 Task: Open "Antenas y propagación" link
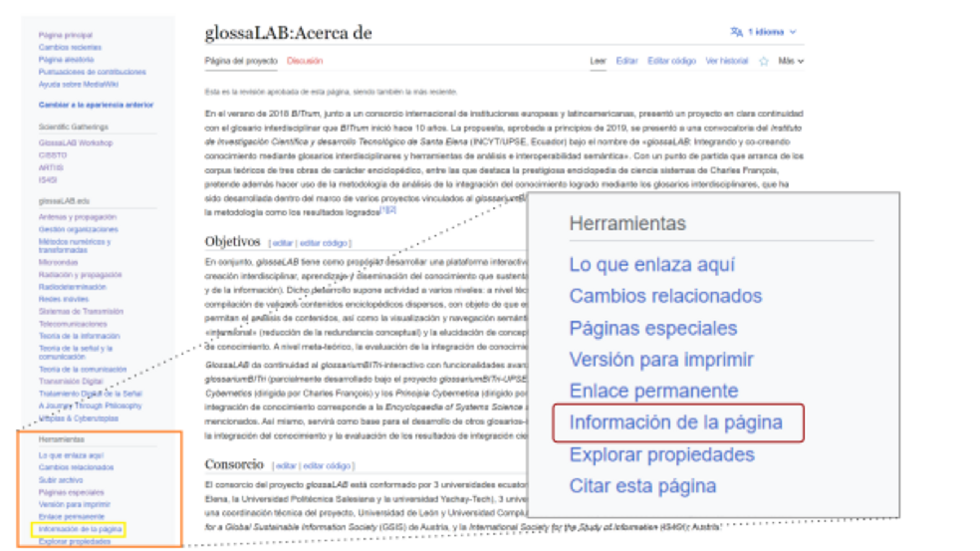[x=77, y=217]
